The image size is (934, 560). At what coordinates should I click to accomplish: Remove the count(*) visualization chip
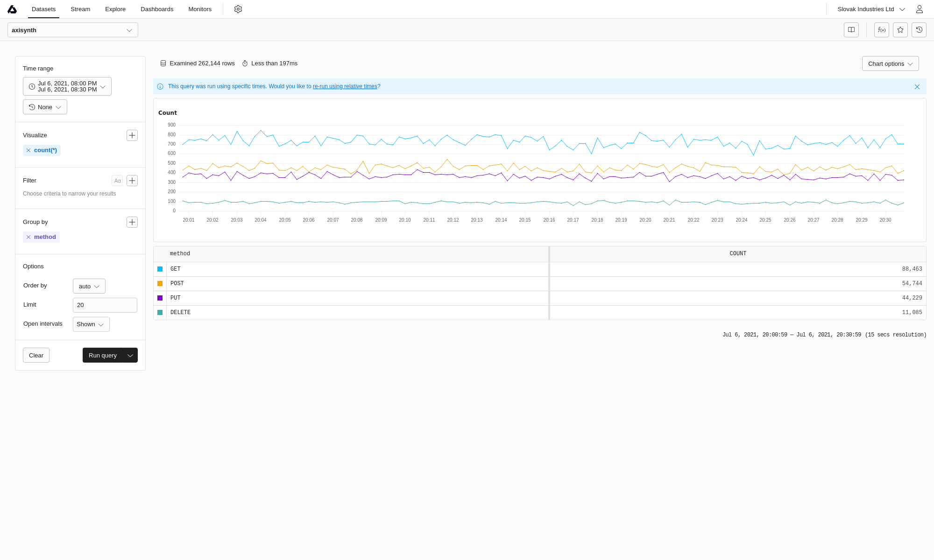(x=28, y=150)
